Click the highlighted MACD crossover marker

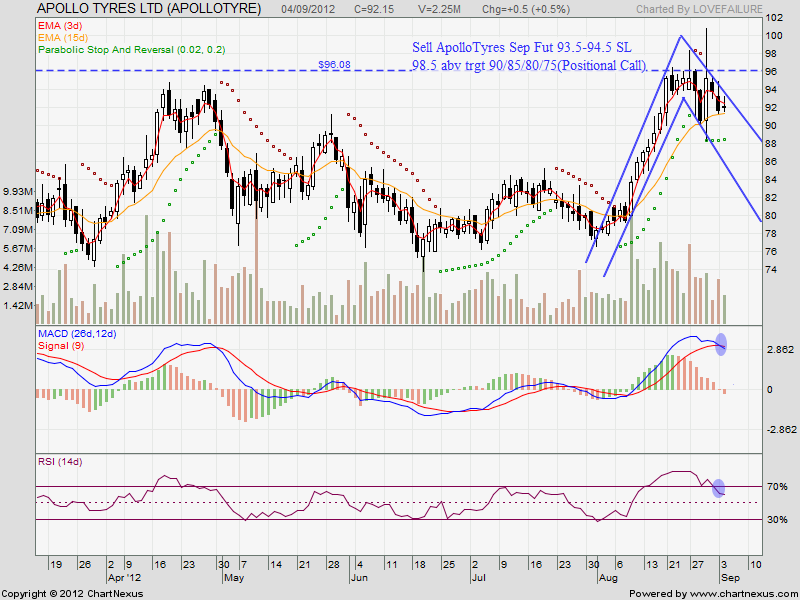(721, 344)
